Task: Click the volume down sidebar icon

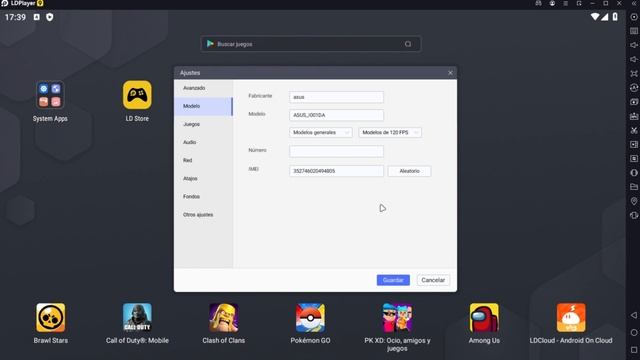Action: pyautogui.click(x=634, y=60)
